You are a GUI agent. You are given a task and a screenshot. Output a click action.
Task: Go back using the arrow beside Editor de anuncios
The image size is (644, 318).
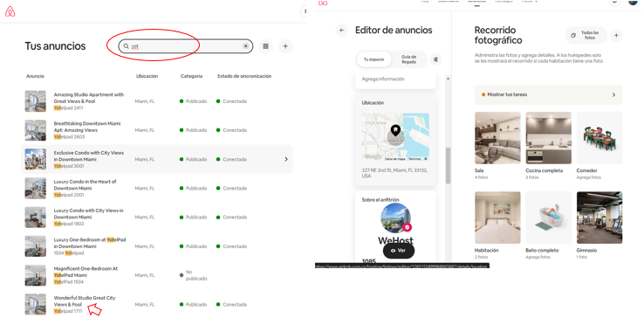pos(342,30)
